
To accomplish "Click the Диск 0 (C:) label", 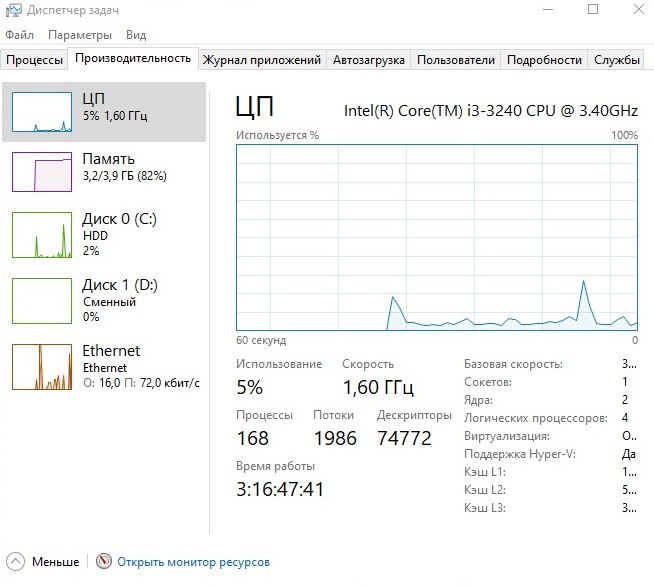I will pyautogui.click(x=119, y=219).
